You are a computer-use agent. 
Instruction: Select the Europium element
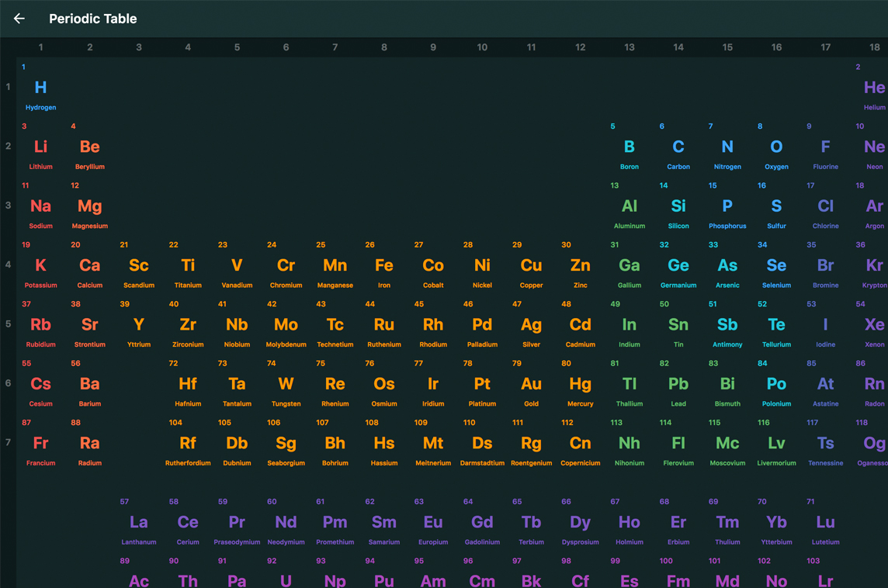pyautogui.click(x=433, y=522)
